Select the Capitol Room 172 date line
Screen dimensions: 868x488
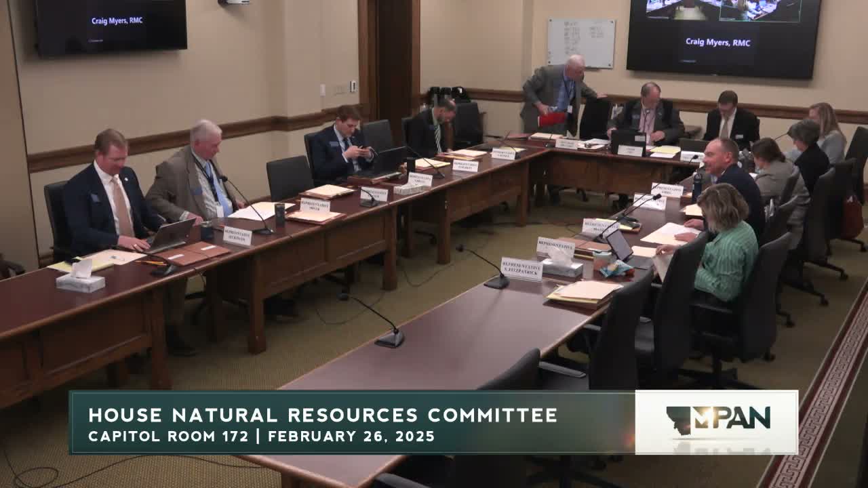click(261, 436)
